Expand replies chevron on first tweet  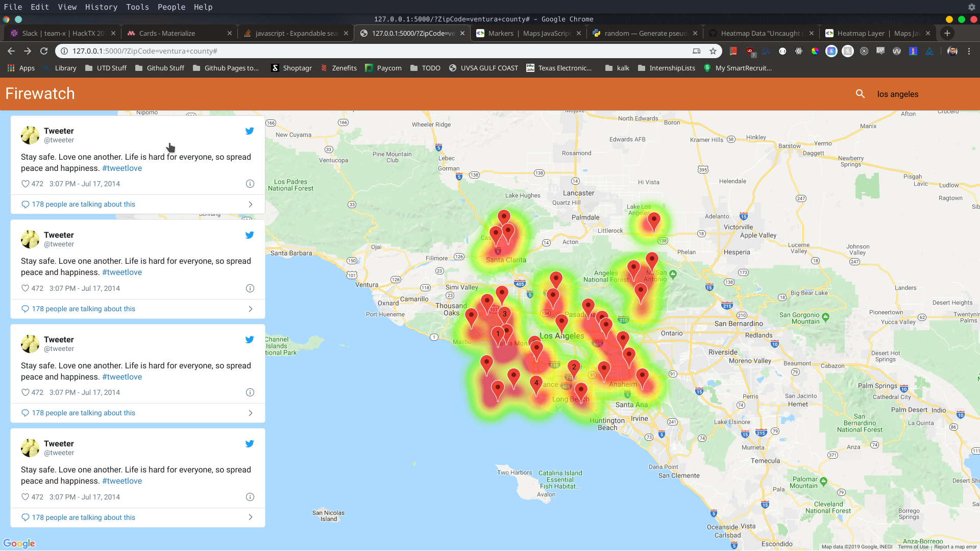pos(250,204)
